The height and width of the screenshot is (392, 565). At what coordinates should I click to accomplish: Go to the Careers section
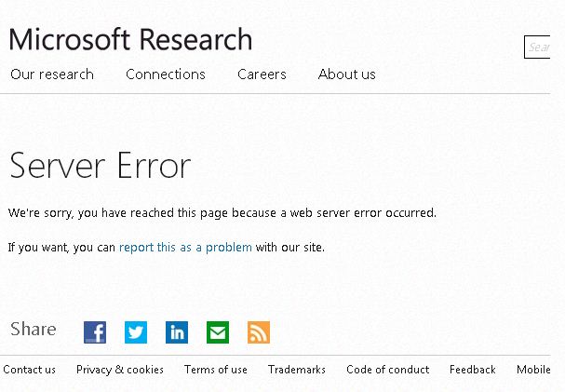262,74
